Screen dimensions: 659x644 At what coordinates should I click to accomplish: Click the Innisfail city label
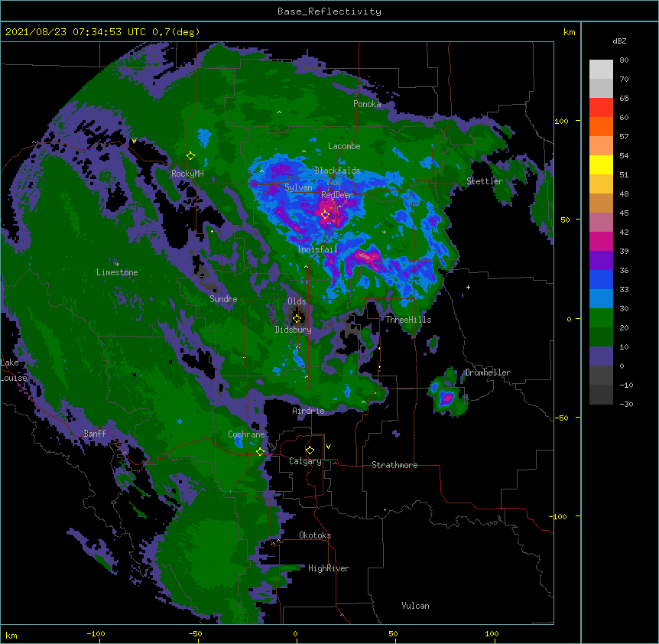[x=317, y=249]
